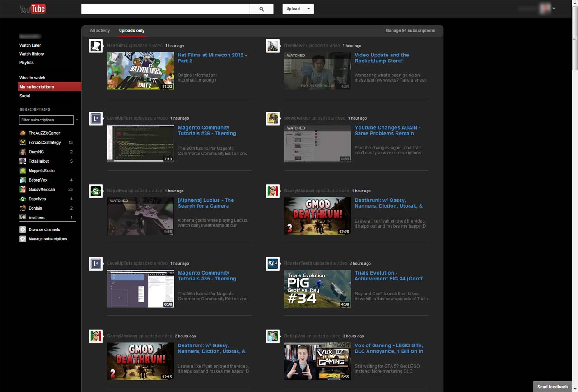Viewport: 578px width, 392px height.
Task: Open Video Update and RocketJump Store title
Action: (382, 58)
